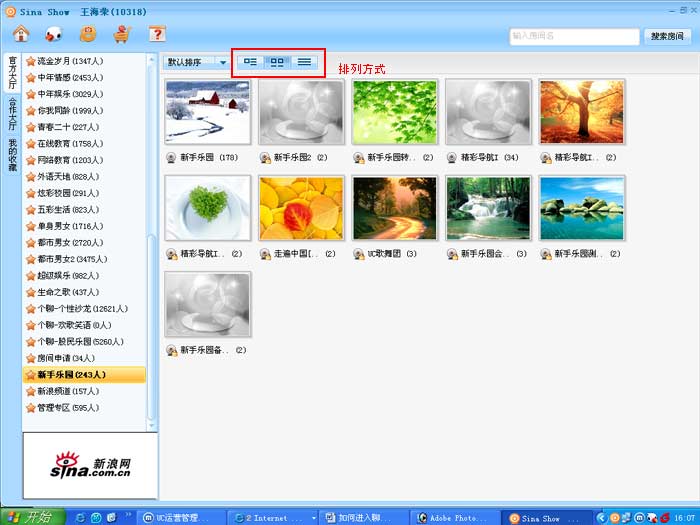Click room name 新手乐园会.. (3)
The image size is (700, 525).
coord(494,254)
